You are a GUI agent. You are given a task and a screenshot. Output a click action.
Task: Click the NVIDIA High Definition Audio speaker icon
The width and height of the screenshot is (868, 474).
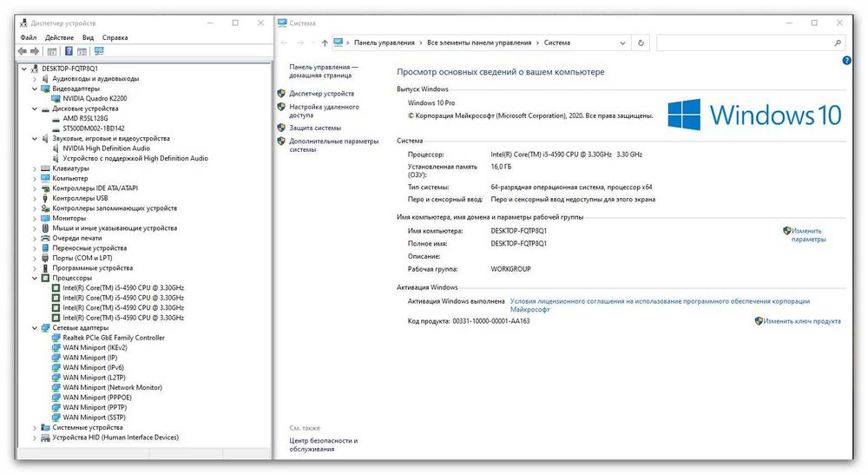click(56, 148)
